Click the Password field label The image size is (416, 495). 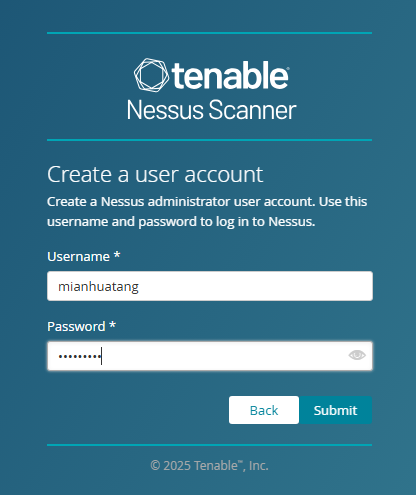coord(76,327)
